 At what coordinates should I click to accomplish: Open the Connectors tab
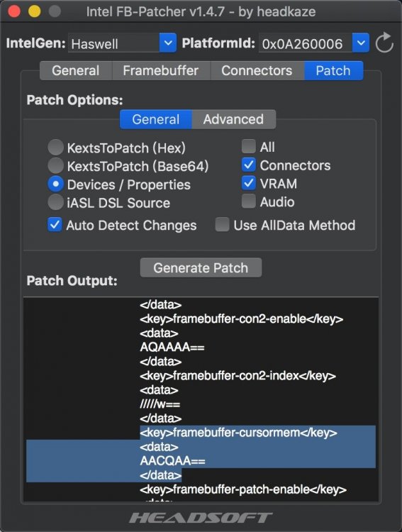coord(257,70)
